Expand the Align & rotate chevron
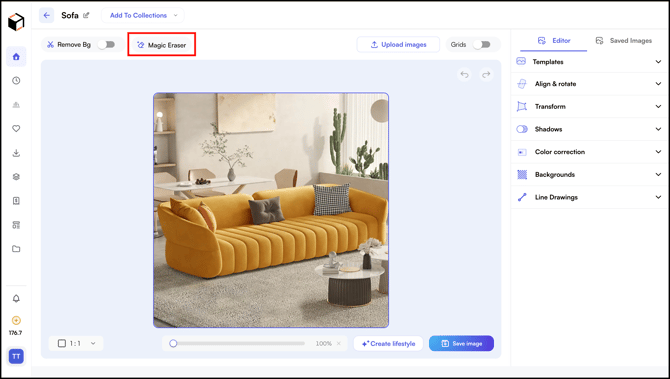 pos(658,84)
